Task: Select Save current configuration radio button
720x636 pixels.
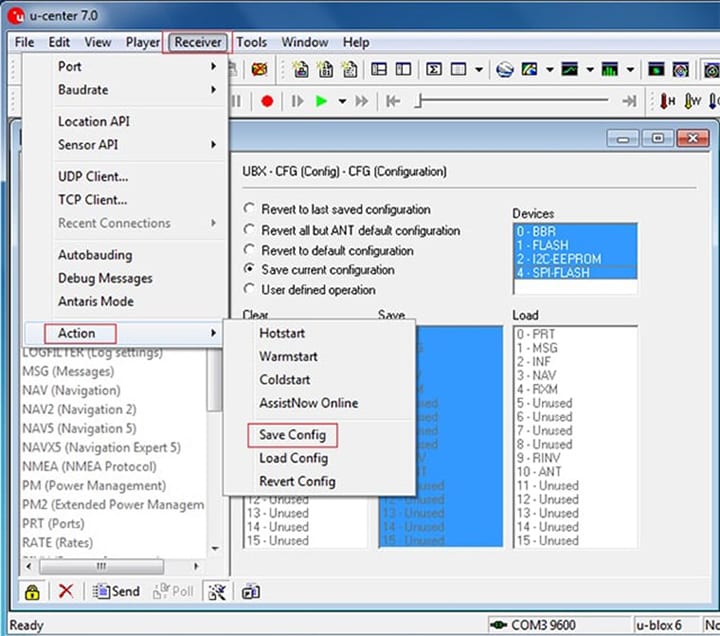Action: [319, 270]
